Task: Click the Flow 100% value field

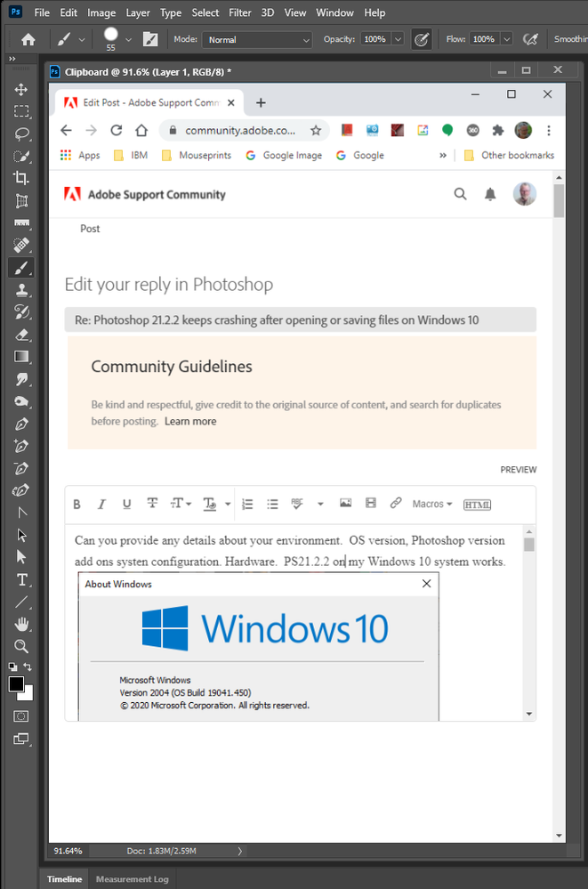Action: click(484, 39)
